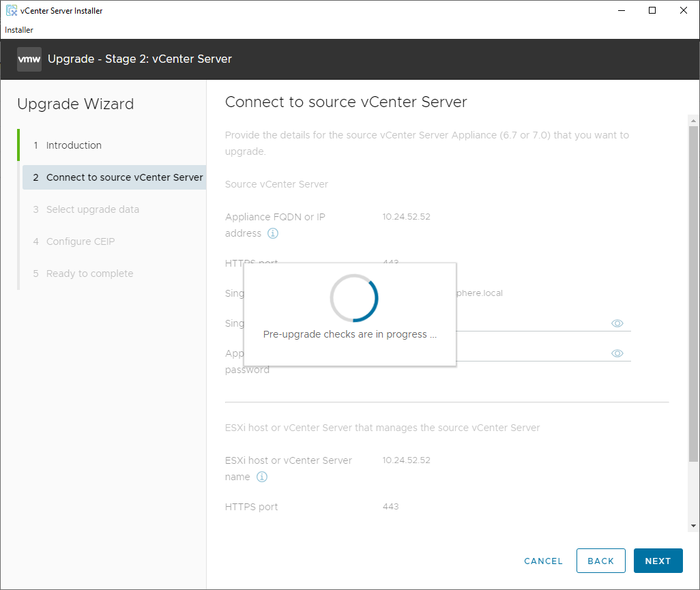
Task: Show the Single Sign-On password with eye icon
Action: [x=617, y=323]
